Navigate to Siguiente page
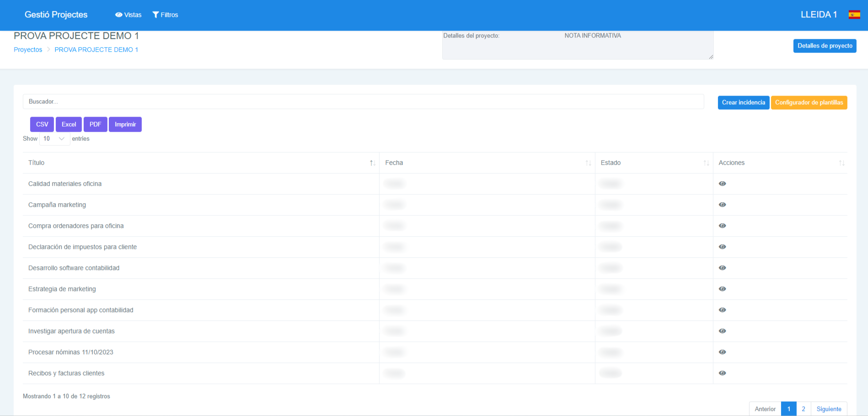 829,409
